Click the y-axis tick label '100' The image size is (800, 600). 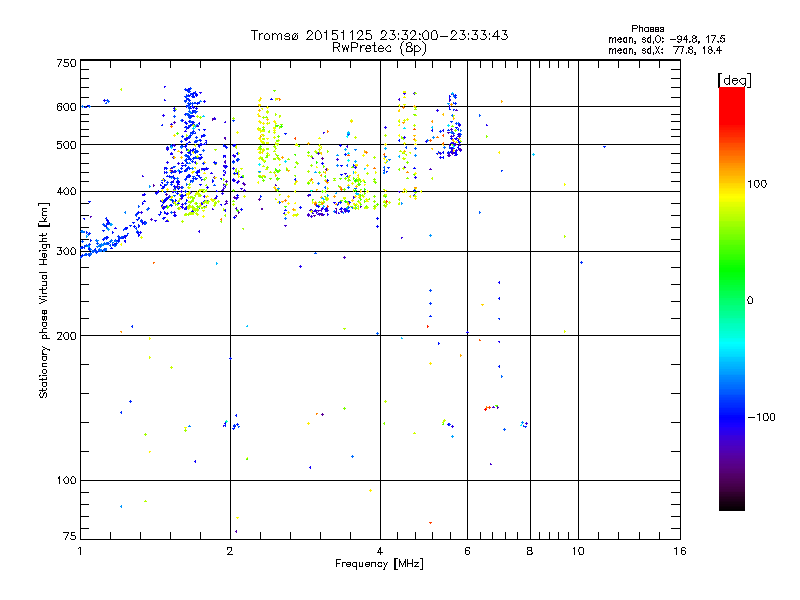click(x=66, y=481)
